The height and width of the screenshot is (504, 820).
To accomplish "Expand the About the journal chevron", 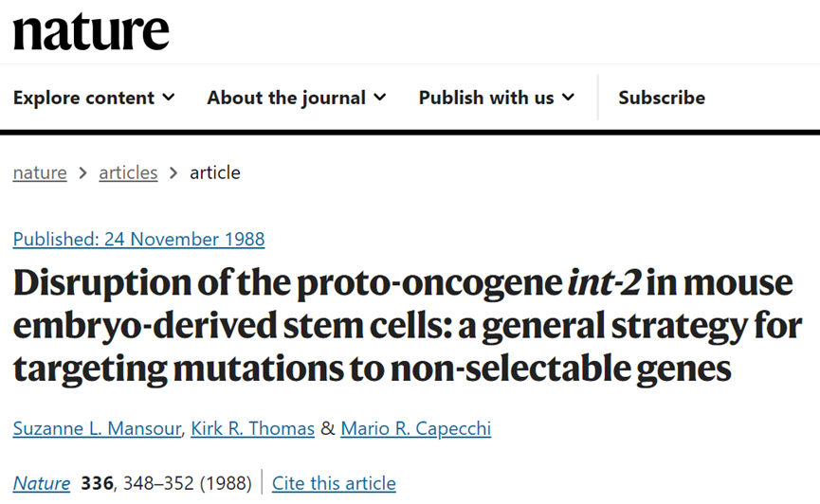I will click(380, 98).
